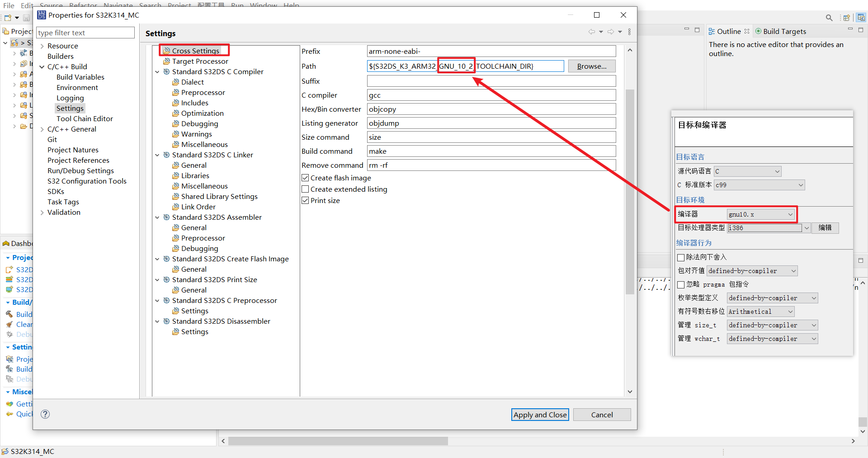Screen dimensions: 868x458
Task: Click the Warnings option page icon
Action: 176,134
